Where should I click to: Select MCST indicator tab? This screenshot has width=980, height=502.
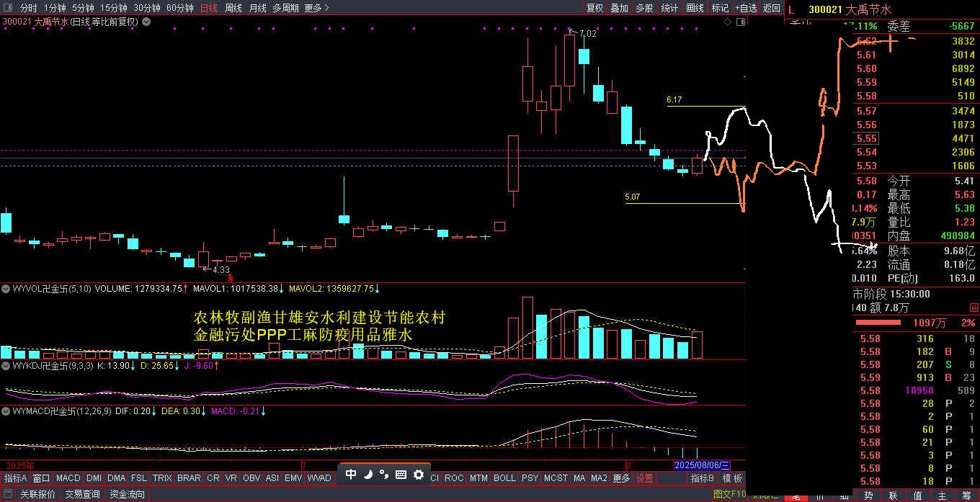pyautogui.click(x=556, y=478)
